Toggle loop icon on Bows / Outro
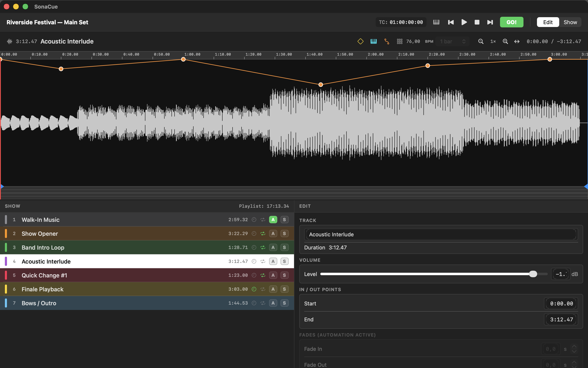The height and width of the screenshot is (368, 588). tap(263, 303)
